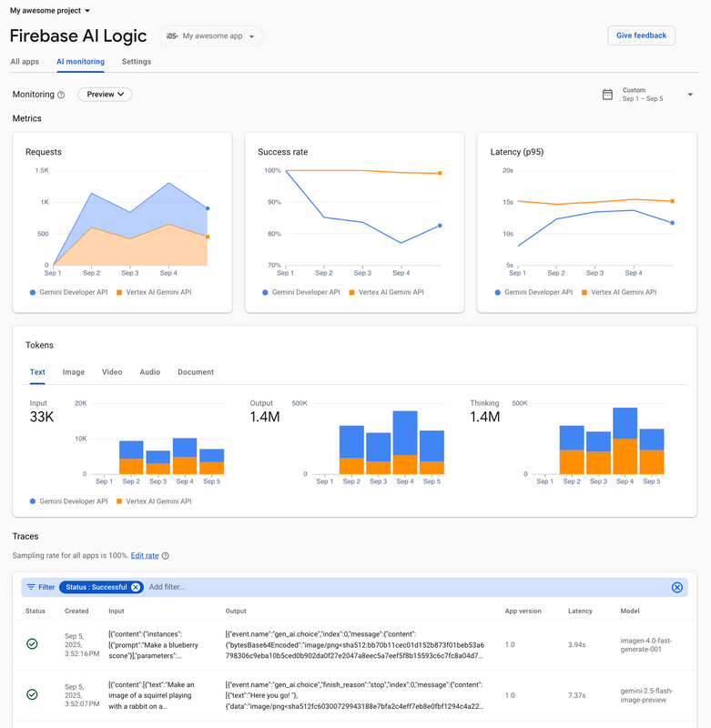This screenshot has width=711, height=728.
Task: Click the Vertex AI endpoint marker in Success rate chart
Action: pyautogui.click(x=440, y=173)
